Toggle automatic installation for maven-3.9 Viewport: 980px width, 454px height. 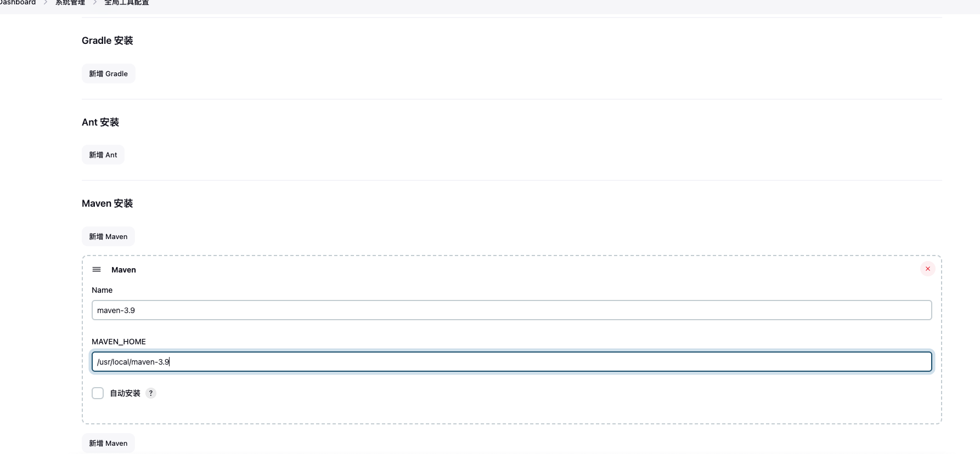(x=98, y=393)
